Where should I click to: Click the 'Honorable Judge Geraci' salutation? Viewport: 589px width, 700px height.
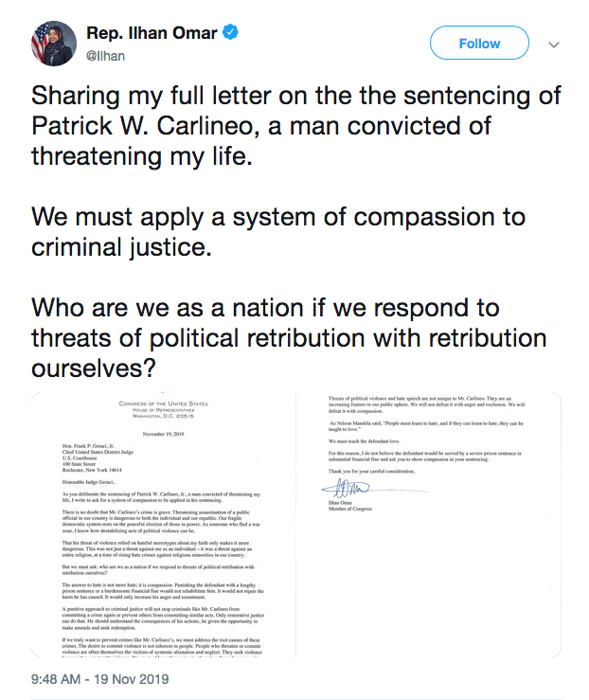point(88,482)
